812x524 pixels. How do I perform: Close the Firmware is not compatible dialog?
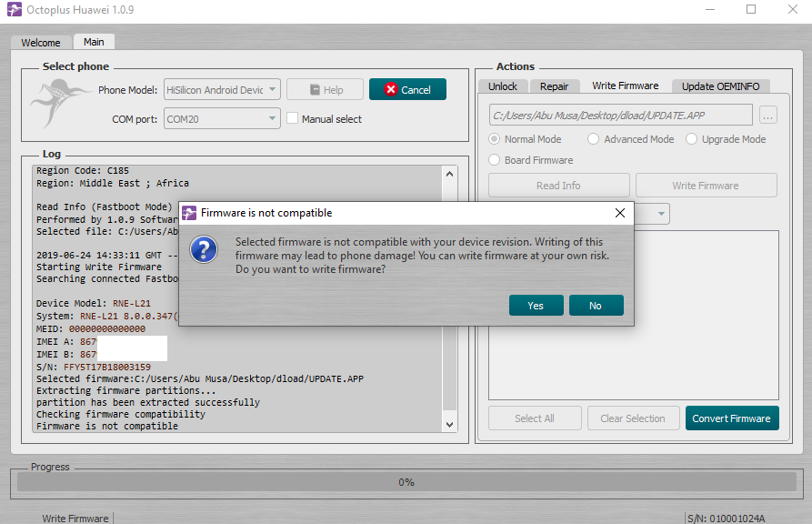pos(620,213)
